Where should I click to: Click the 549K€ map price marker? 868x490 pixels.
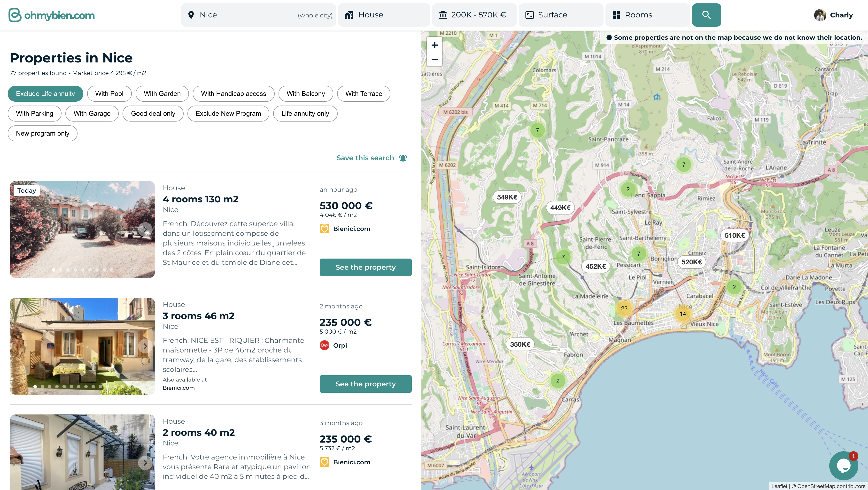(x=507, y=197)
